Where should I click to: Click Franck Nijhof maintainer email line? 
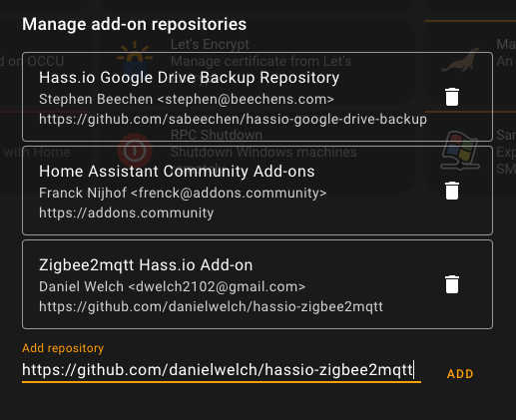tap(183, 193)
